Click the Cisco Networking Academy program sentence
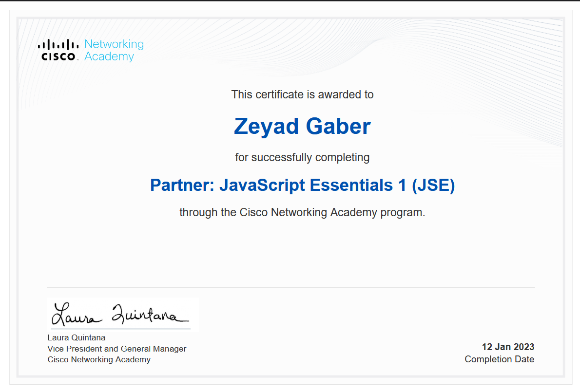The width and height of the screenshot is (580, 392). pos(302,212)
